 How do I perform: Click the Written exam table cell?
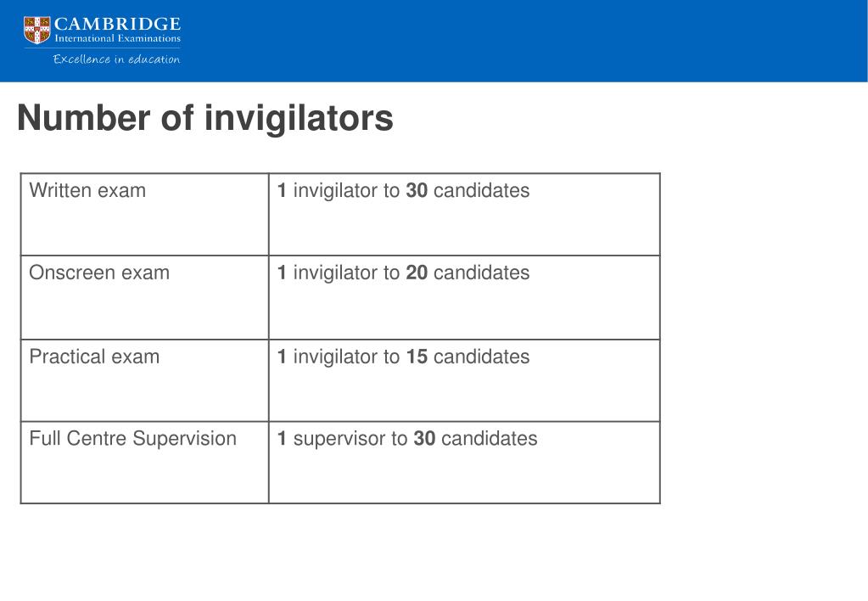click(x=144, y=215)
